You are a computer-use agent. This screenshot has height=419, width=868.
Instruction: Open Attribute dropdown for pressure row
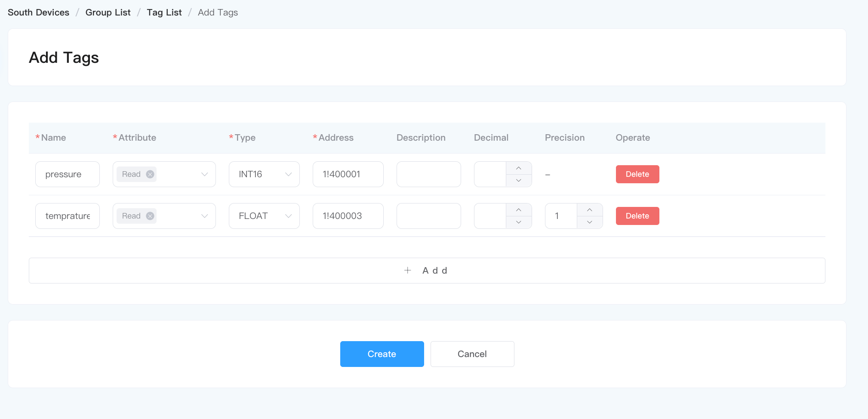[204, 174]
